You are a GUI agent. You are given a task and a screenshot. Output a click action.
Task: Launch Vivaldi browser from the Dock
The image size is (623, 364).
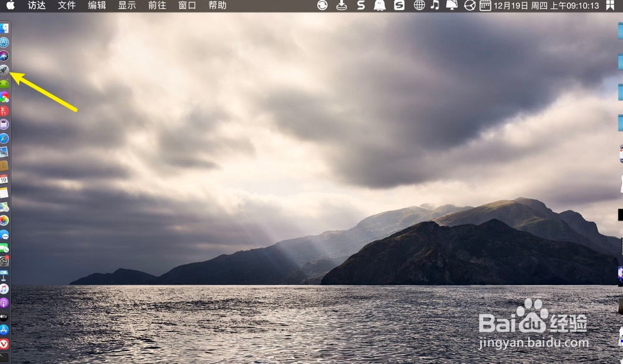pos(4,343)
